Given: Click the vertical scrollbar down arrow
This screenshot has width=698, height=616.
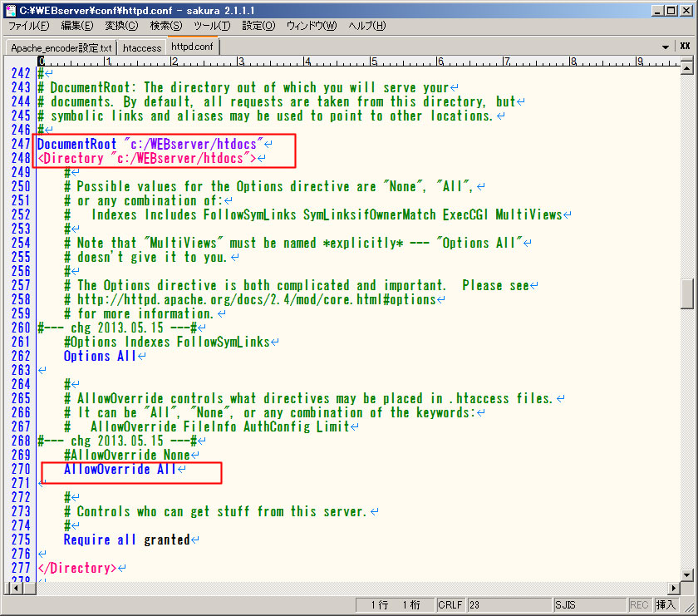Looking at the screenshot, I should [x=687, y=575].
